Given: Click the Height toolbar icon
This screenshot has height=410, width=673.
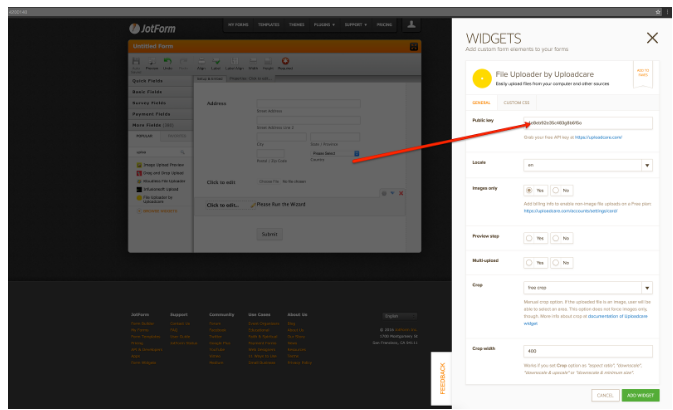Looking at the screenshot, I should [268, 61].
